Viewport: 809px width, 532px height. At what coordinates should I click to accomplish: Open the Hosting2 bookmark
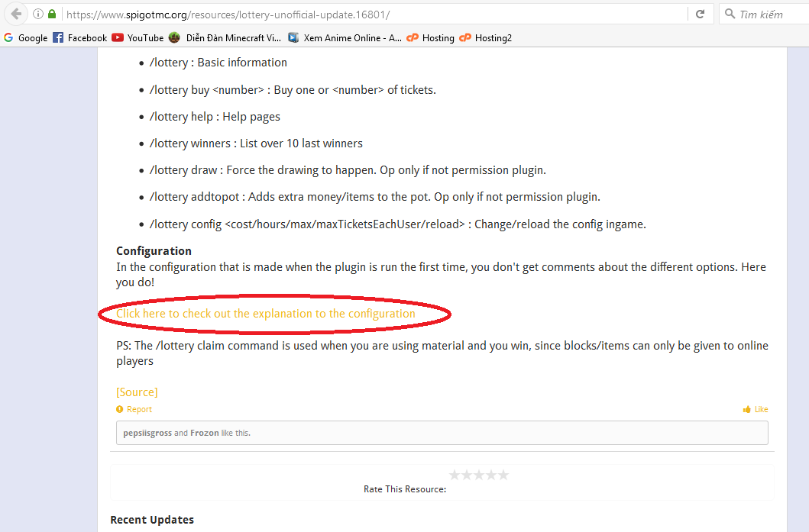pyautogui.click(x=486, y=37)
